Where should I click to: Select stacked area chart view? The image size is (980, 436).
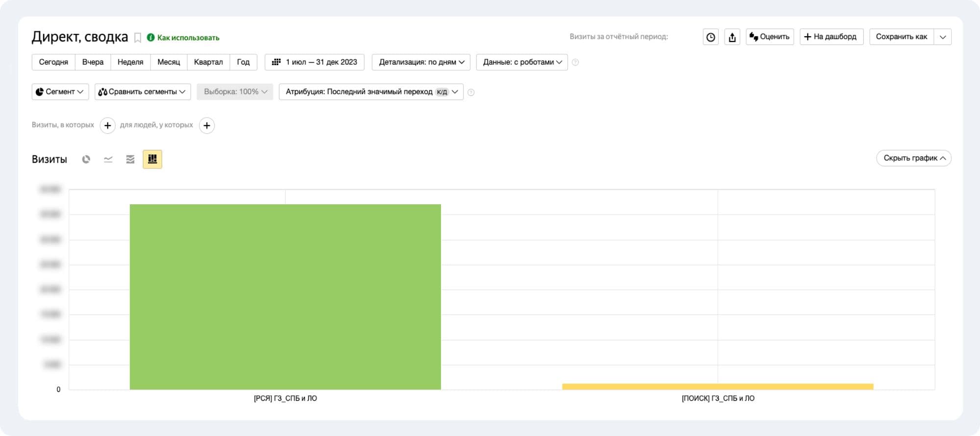coord(130,159)
